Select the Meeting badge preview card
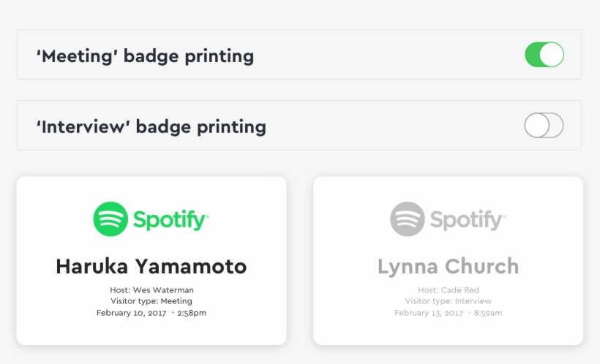Viewport: 600px width, 364px height. tap(151, 333)
